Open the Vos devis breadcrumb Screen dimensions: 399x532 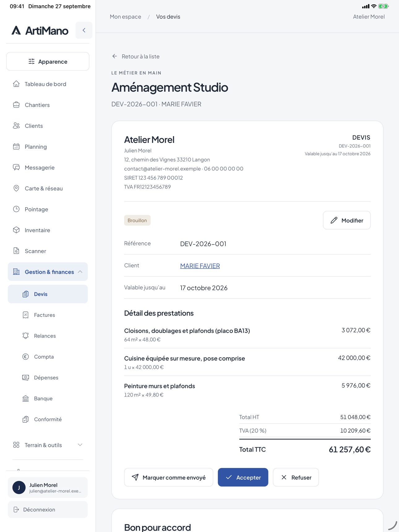[x=168, y=17]
